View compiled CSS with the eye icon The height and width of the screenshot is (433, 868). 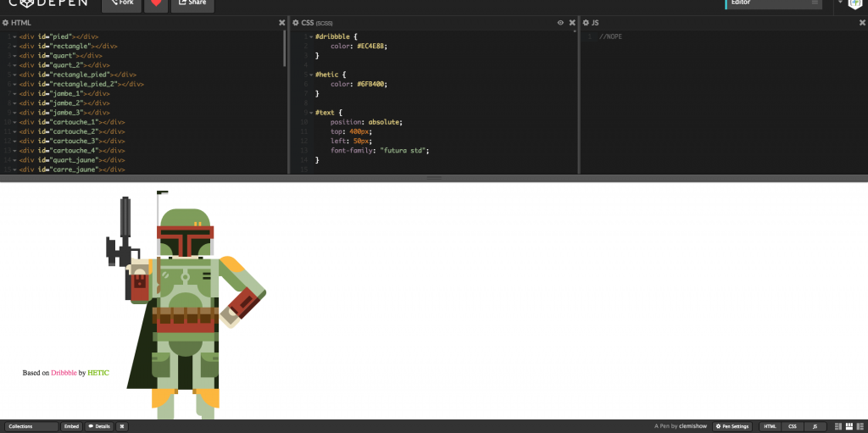coord(560,23)
